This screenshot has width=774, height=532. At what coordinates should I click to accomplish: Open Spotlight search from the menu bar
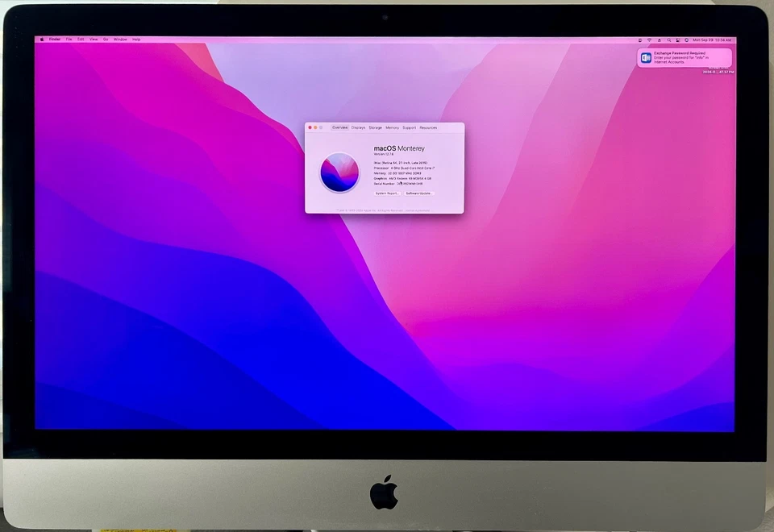coord(669,39)
